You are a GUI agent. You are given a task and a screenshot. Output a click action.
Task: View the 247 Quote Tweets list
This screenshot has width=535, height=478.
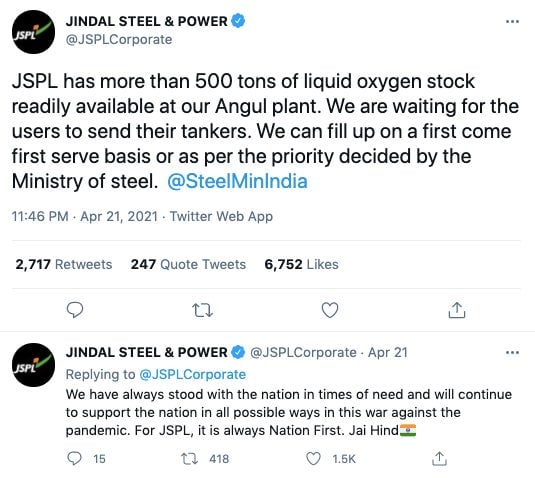188,264
